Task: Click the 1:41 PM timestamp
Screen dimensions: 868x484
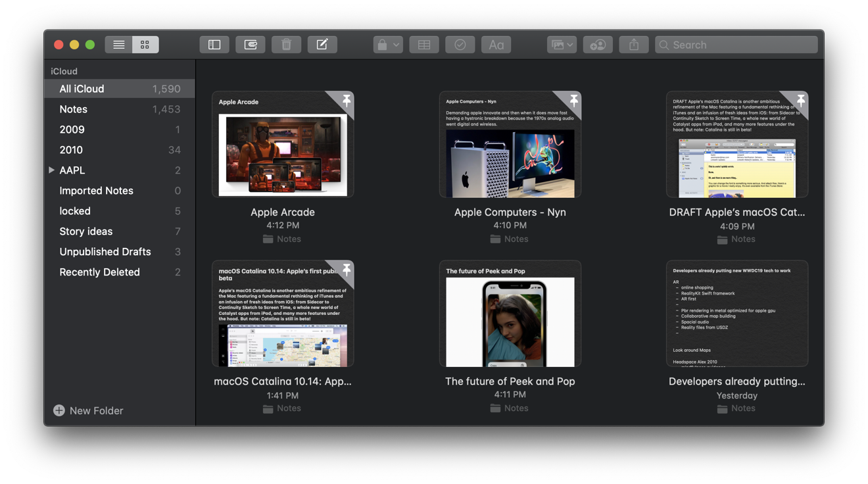Action: coord(283,395)
